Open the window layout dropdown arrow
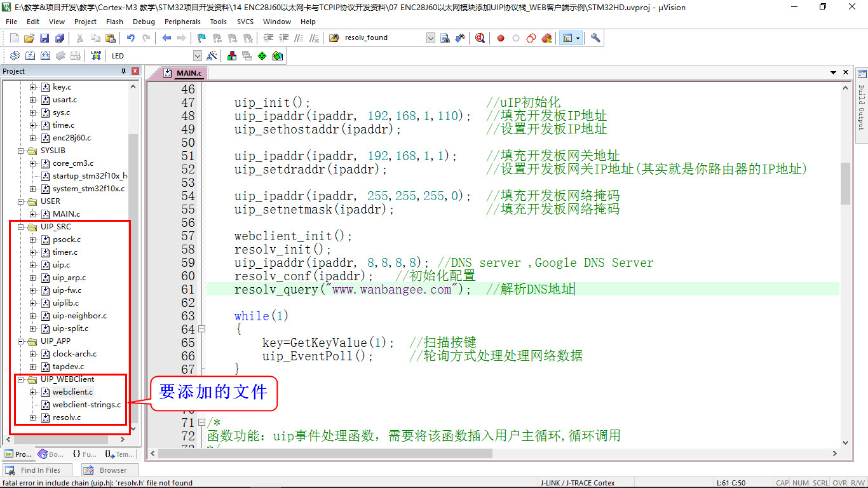This screenshot has width=868, height=488. tap(578, 38)
